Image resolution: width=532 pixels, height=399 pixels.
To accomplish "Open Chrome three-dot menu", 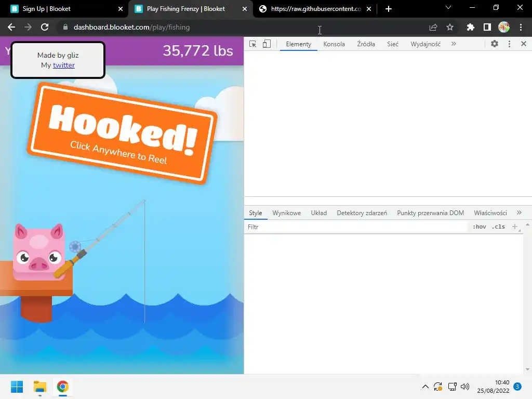I will (521, 27).
